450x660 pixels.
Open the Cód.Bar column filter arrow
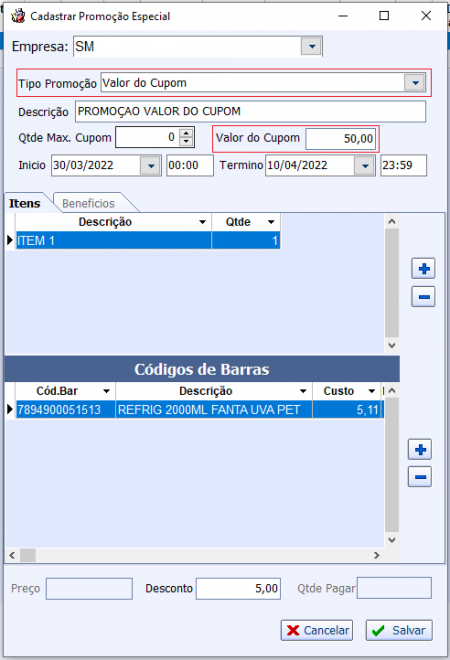[x=107, y=391]
